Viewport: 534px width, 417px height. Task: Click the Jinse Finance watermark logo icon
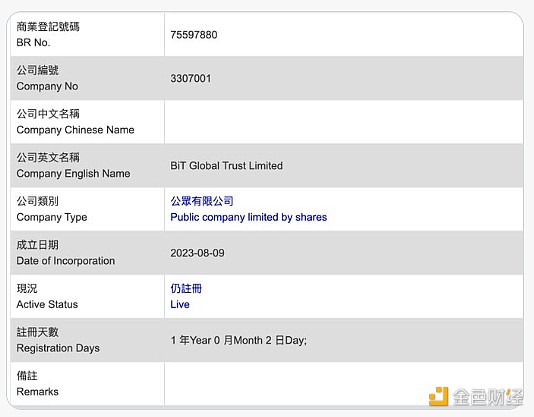[x=438, y=396]
